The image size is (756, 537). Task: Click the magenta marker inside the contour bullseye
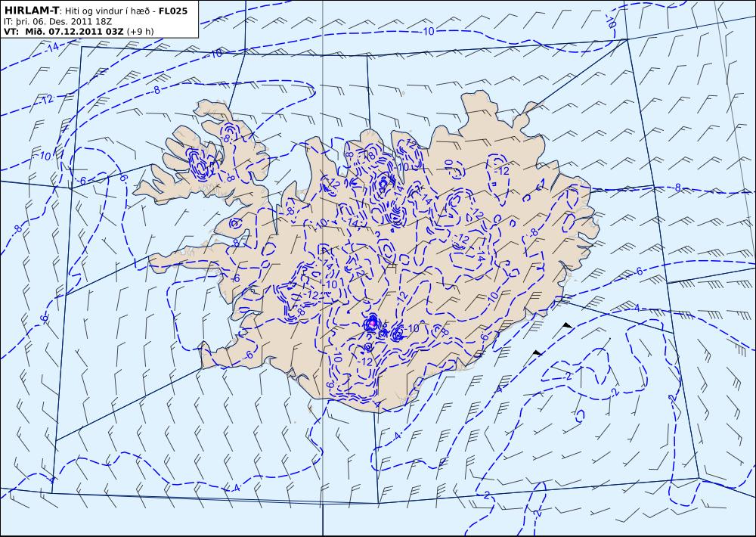click(x=372, y=322)
